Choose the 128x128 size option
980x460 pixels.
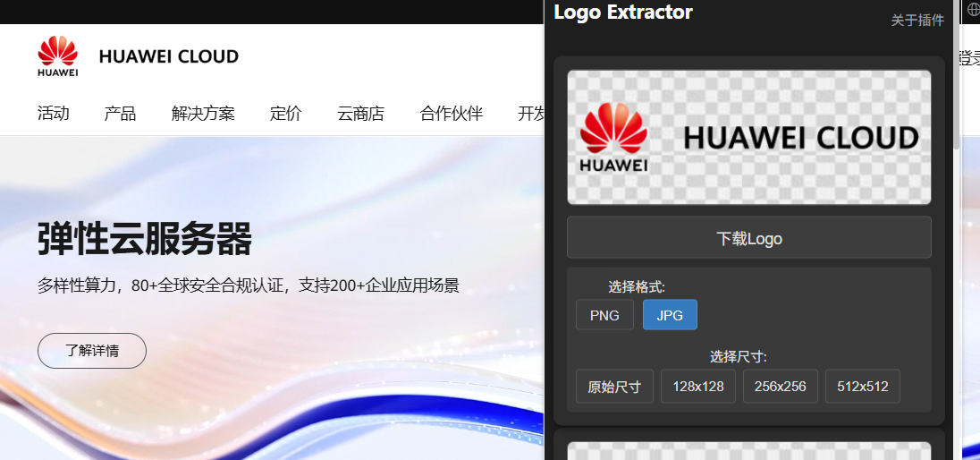click(697, 387)
